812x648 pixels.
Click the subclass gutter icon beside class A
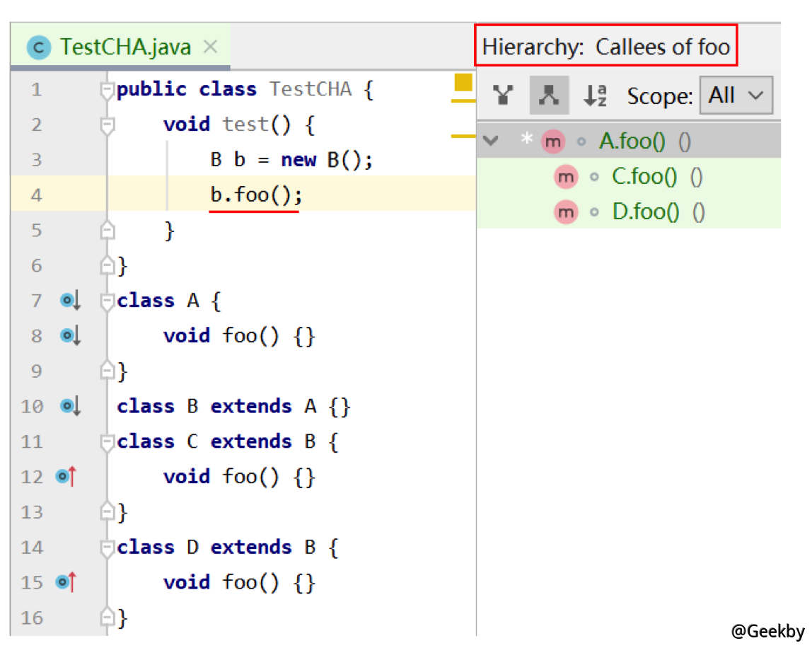click(70, 301)
